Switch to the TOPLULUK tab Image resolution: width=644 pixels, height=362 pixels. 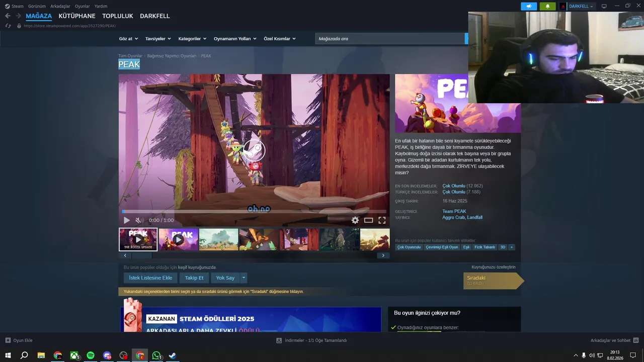pos(118,16)
